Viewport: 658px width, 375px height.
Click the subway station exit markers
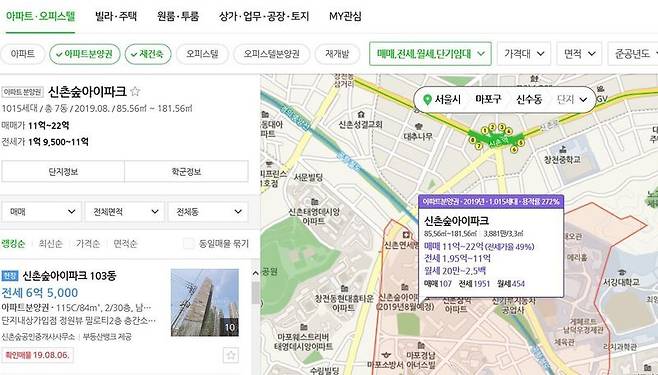point(497,137)
